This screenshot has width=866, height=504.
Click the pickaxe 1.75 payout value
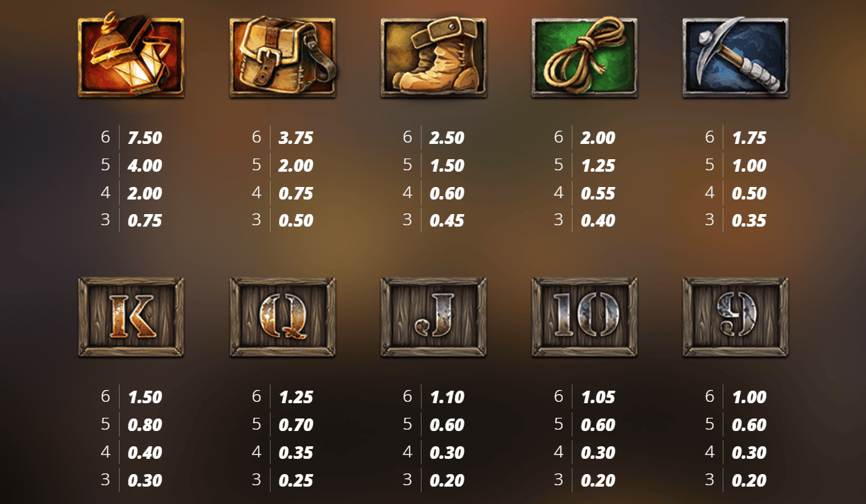pyautogui.click(x=749, y=138)
